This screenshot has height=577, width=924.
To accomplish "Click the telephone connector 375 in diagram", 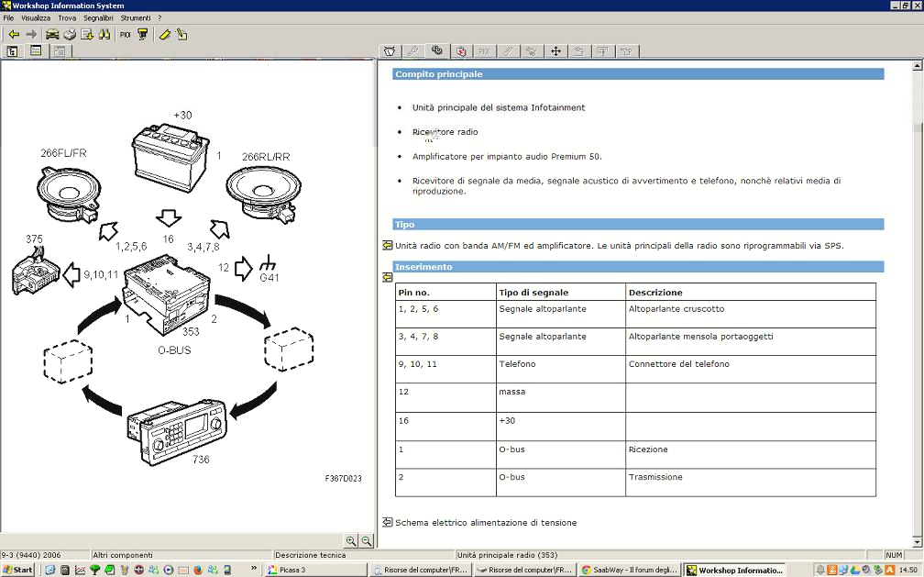I will click(36, 272).
